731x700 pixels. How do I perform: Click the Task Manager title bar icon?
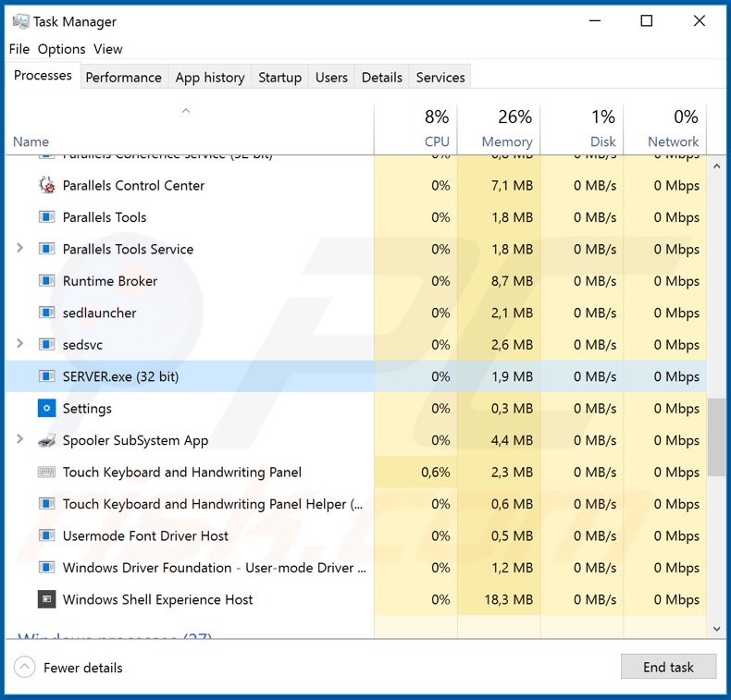pyautogui.click(x=20, y=21)
